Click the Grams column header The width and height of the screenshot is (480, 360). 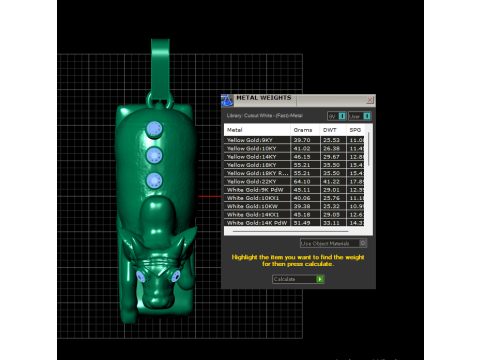point(305,130)
